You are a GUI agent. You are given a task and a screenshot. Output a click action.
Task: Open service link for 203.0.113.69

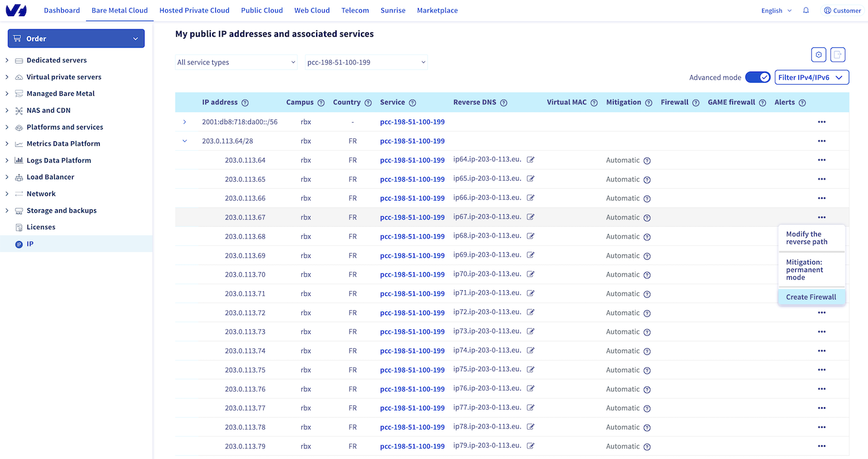tap(412, 256)
